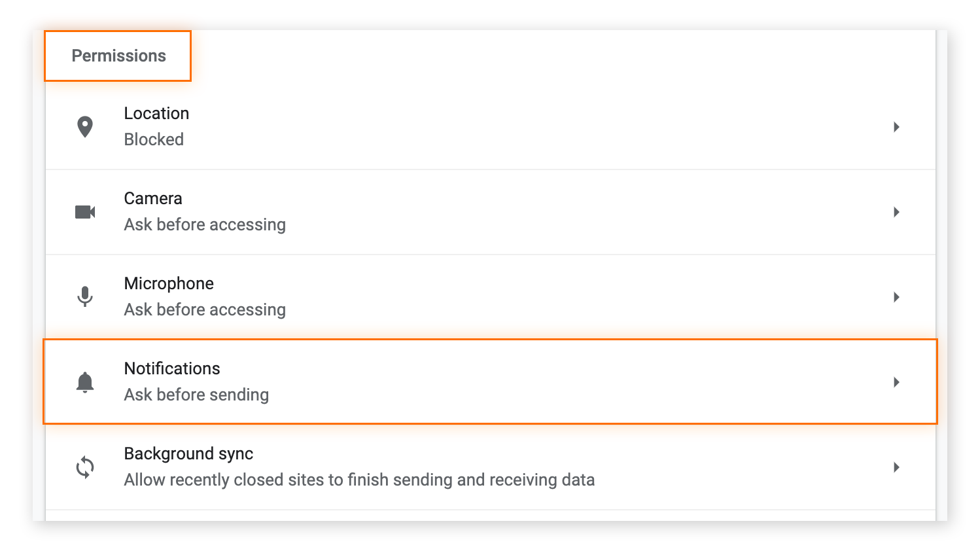
Task: Click the Microphone icon
Action: (x=84, y=296)
